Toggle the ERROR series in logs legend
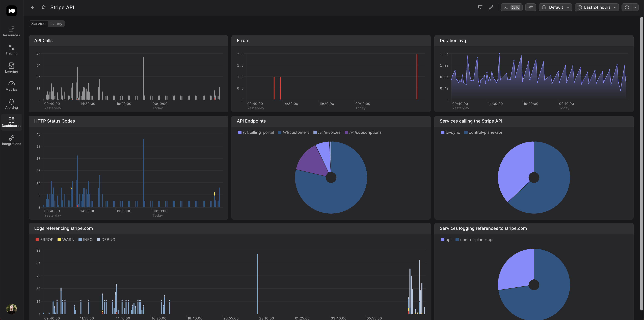The height and width of the screenshot is (320, 644). pos(44,240)
